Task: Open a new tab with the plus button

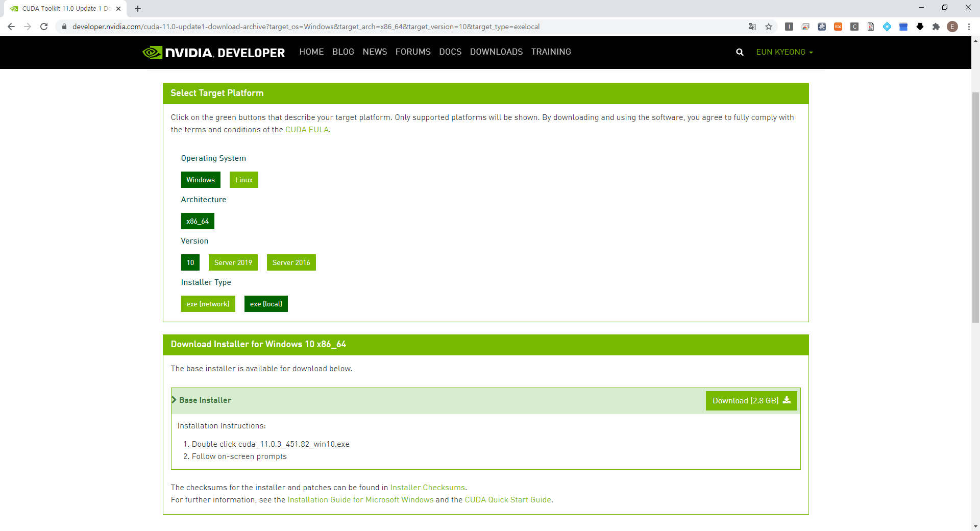Action: point(138,9)
